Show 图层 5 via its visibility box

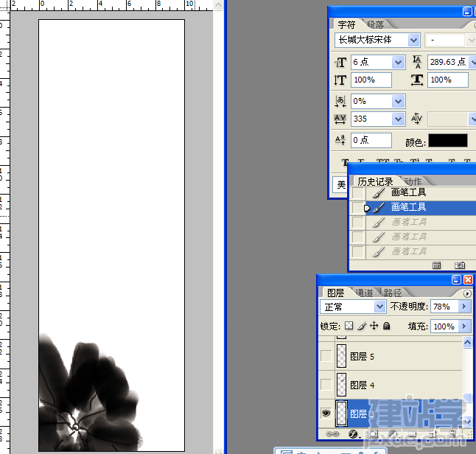(x=326, y=356)
